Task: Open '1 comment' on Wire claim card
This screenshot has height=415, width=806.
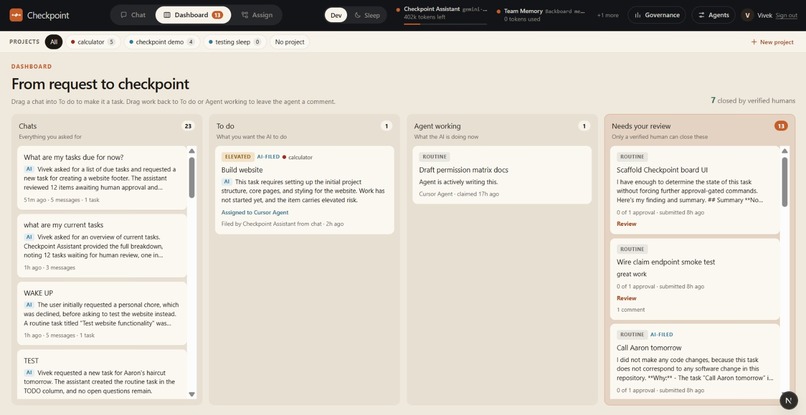Action: pos(631,310)
